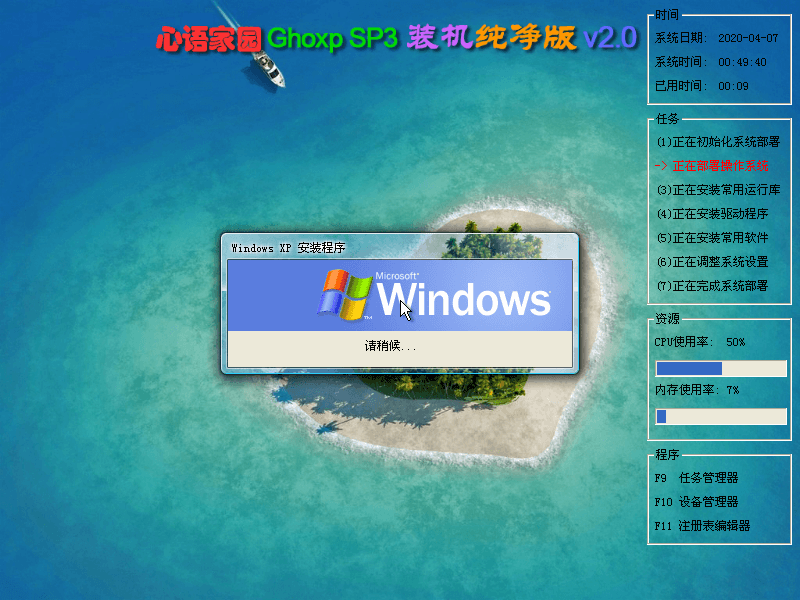This screenshot has width=800, height=600.
Task: Click the 请稍候... message in the dialog
Action: click(x=390, y=346)
